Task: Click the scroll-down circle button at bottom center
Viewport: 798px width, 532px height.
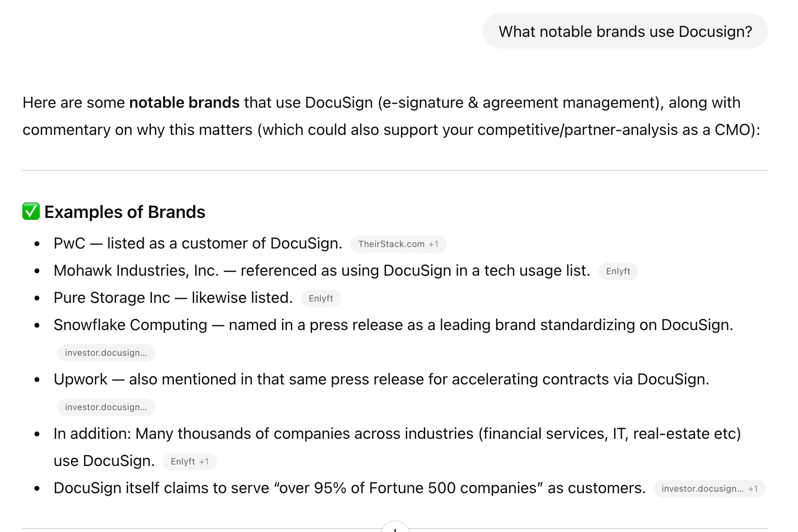Action: [395, 527]
